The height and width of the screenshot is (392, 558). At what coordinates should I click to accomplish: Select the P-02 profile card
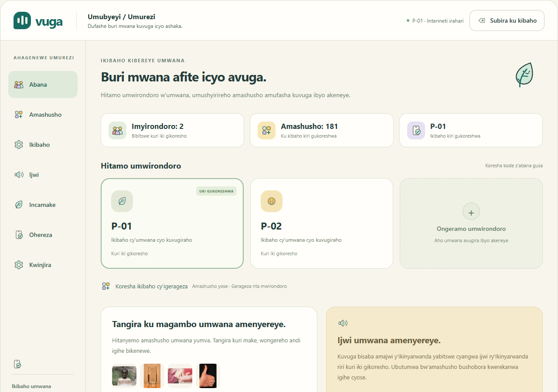tap(322, 223)
